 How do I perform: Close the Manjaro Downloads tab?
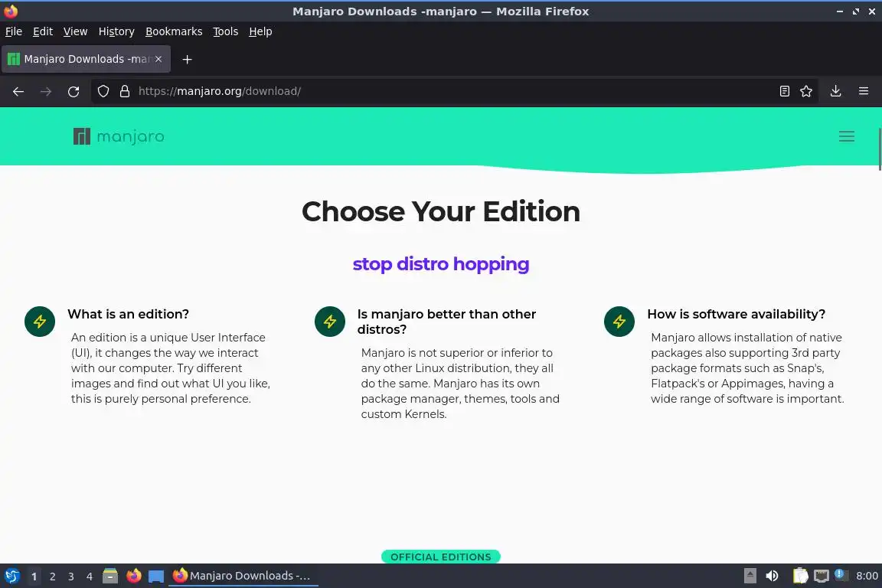coord(158,59)
